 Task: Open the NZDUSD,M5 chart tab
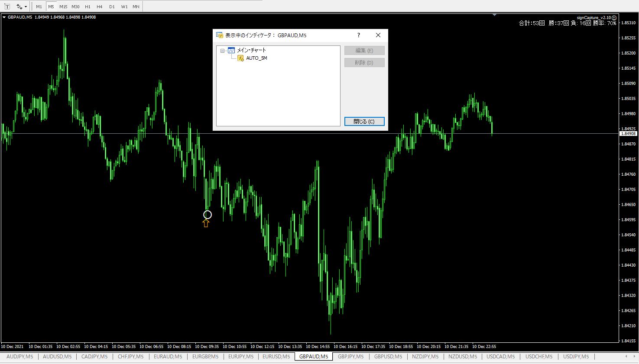[x=463, y=357]
